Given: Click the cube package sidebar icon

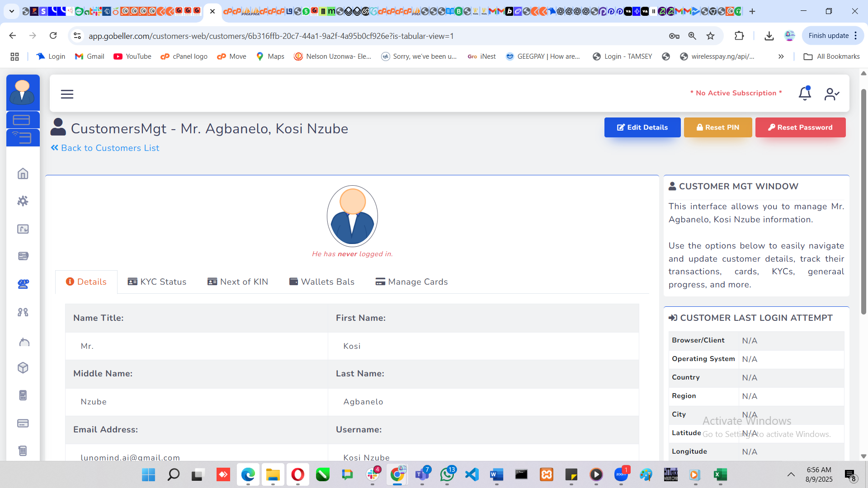Looking at the screenshot, I should (23, 368).
